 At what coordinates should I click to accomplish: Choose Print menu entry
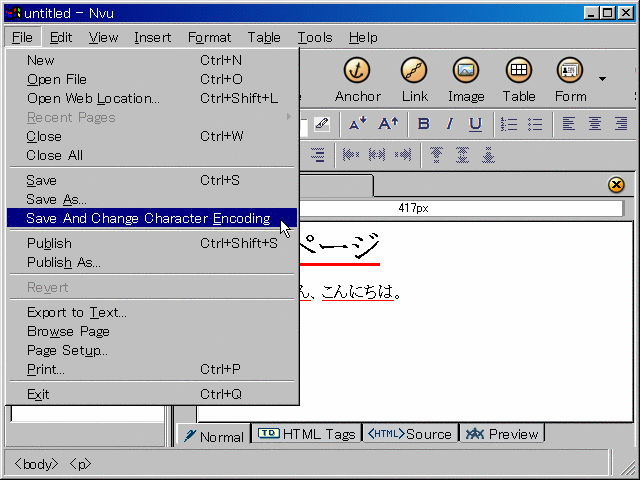tap(152, 369)
